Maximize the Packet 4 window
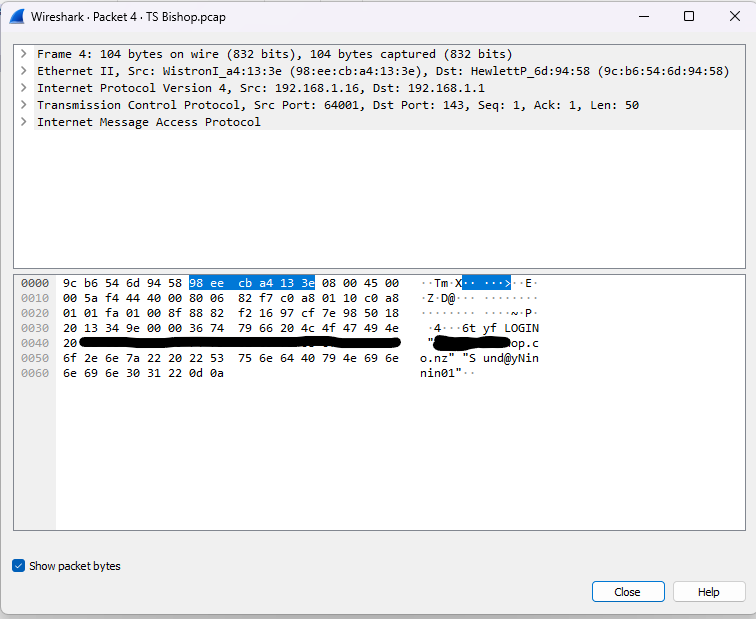This screenshot has height=619, width=756. click(688, 16)
